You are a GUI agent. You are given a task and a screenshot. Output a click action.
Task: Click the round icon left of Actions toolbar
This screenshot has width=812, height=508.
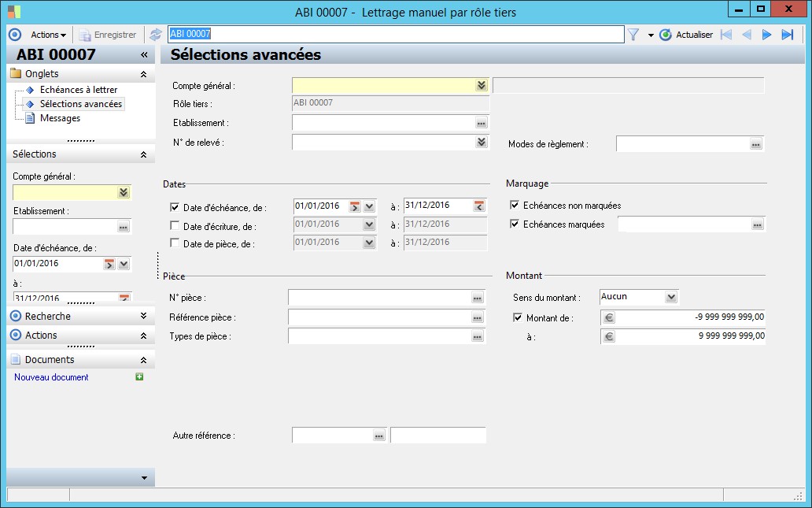[15, 35]
